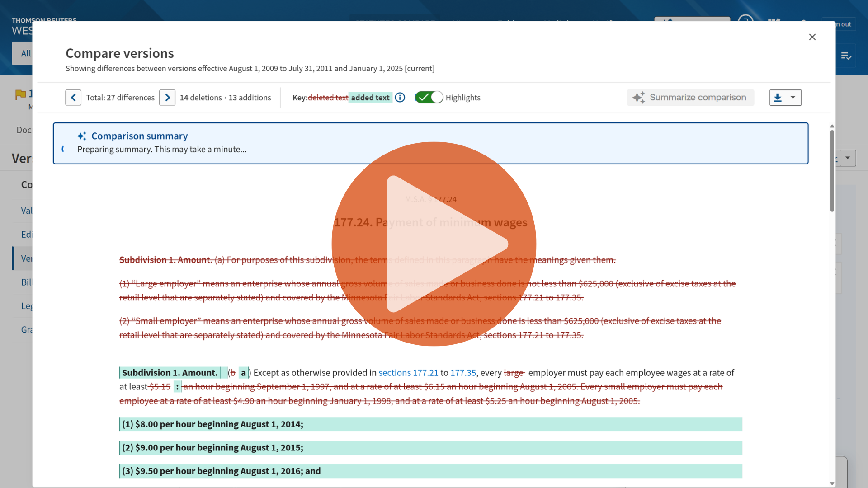Click scroll down arrow at bottom

point(832,483)
